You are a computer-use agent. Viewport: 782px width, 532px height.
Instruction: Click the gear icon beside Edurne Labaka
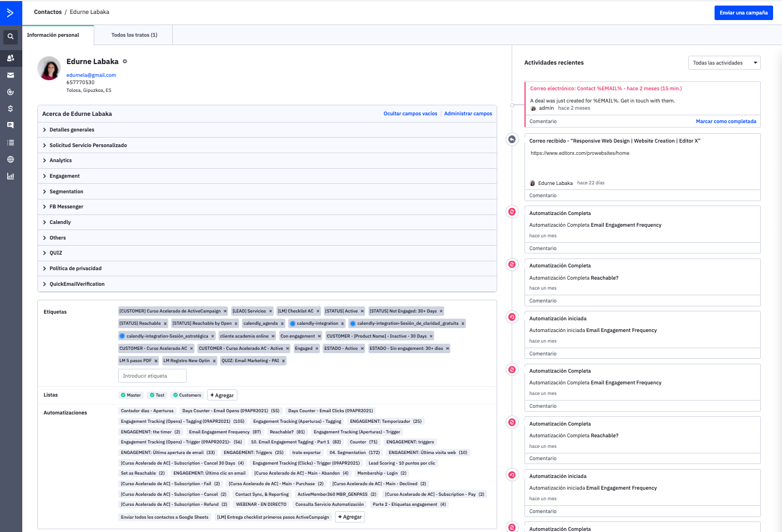click(x=125, y=61)
